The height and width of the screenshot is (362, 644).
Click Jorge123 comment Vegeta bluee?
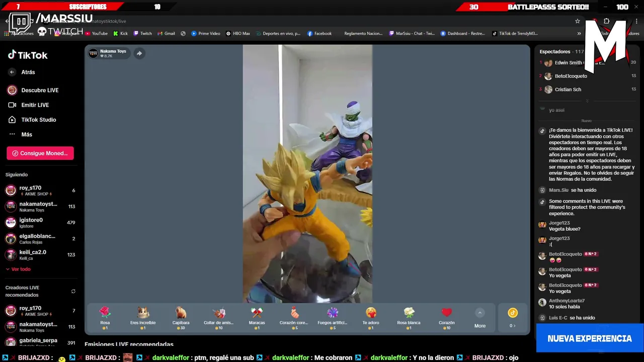pos(565,229)
